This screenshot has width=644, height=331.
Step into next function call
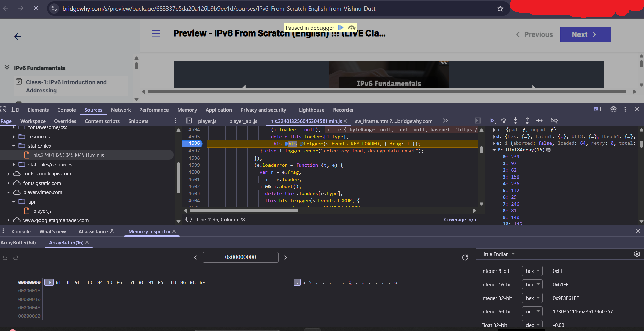(x=515, y=121)
